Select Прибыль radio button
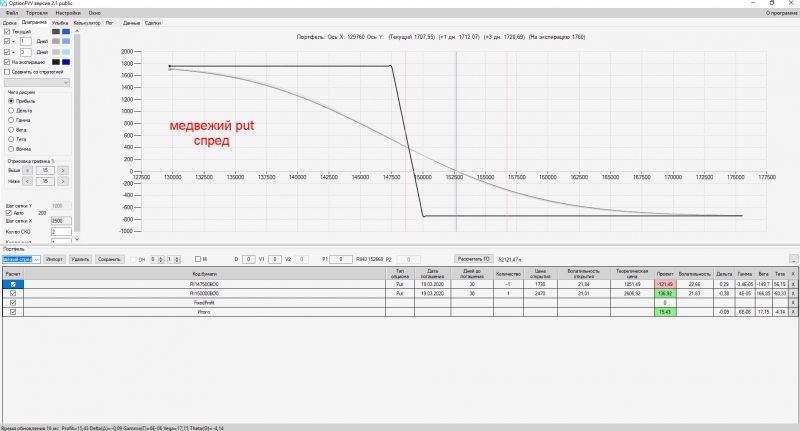 pos(11,101)
